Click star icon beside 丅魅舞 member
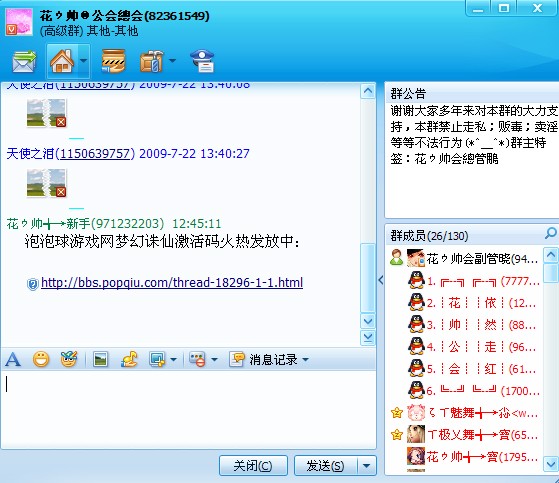This screenshot has height=483, width=559. (x=397, y=413)
